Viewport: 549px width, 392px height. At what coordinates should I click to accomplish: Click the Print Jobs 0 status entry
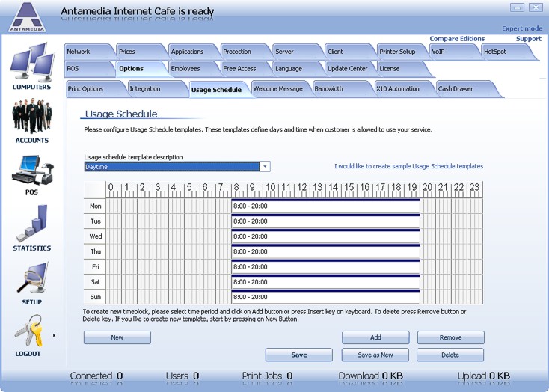coord(267,376)
